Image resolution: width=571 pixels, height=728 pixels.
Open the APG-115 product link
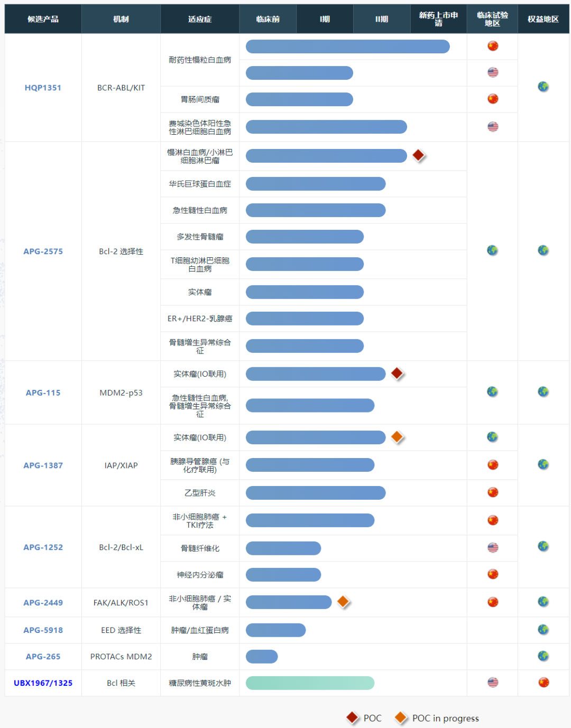point(43,393)
